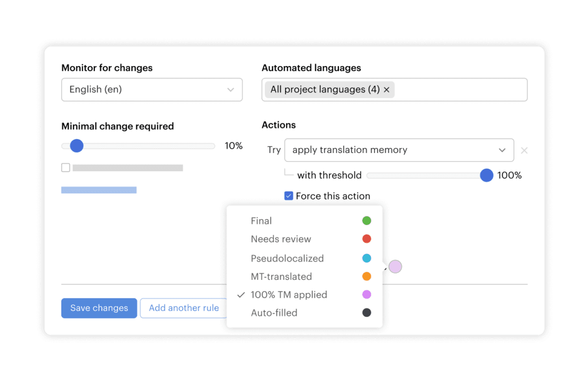Expand the apply translation memory dropdown

[x=399, y=150]
